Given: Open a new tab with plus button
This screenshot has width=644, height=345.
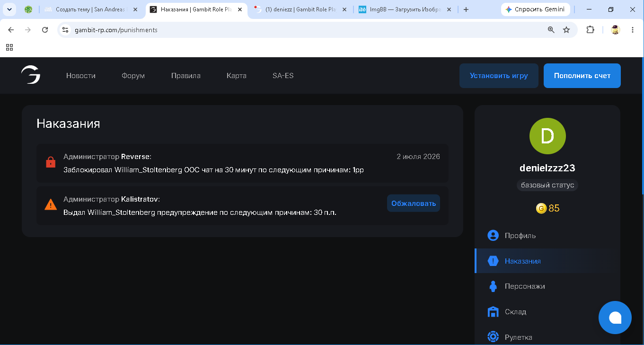Looking at the screenshot, I should coord(466,9).
